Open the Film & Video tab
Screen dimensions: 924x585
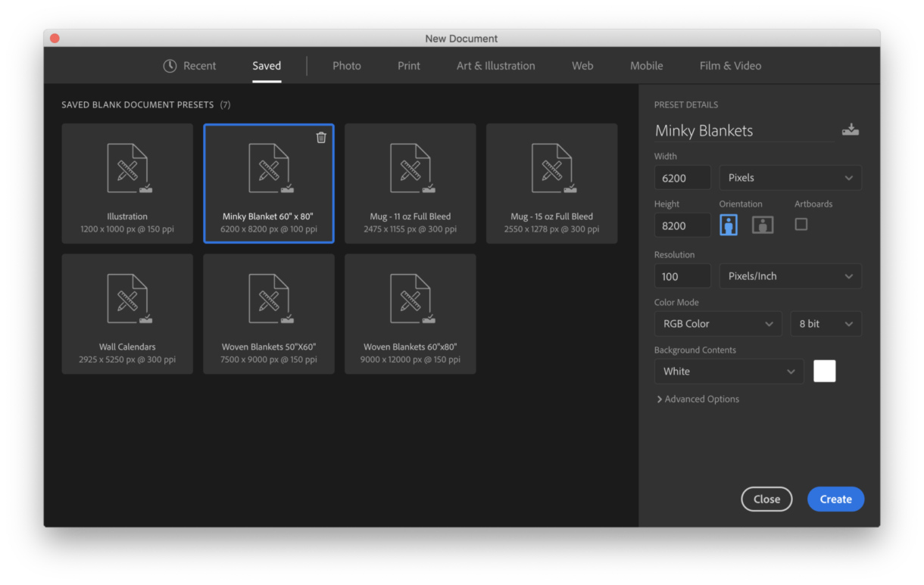[x=730, y=66]
